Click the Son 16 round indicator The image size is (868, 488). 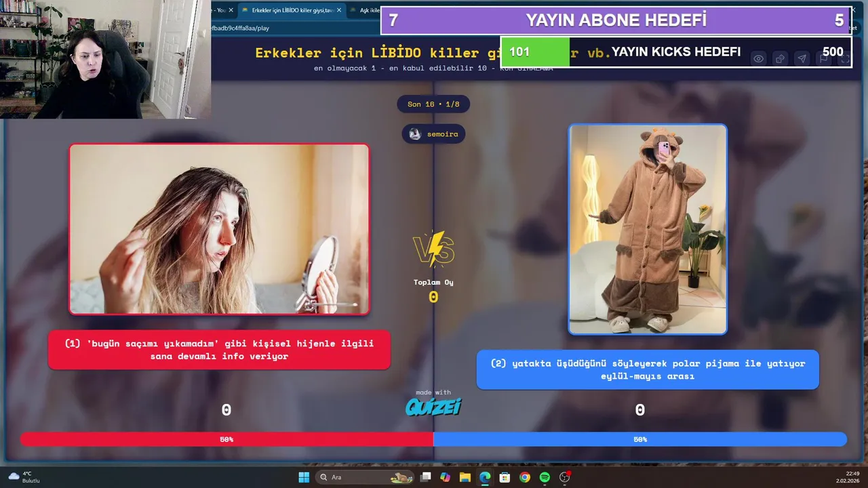point(433,104)
